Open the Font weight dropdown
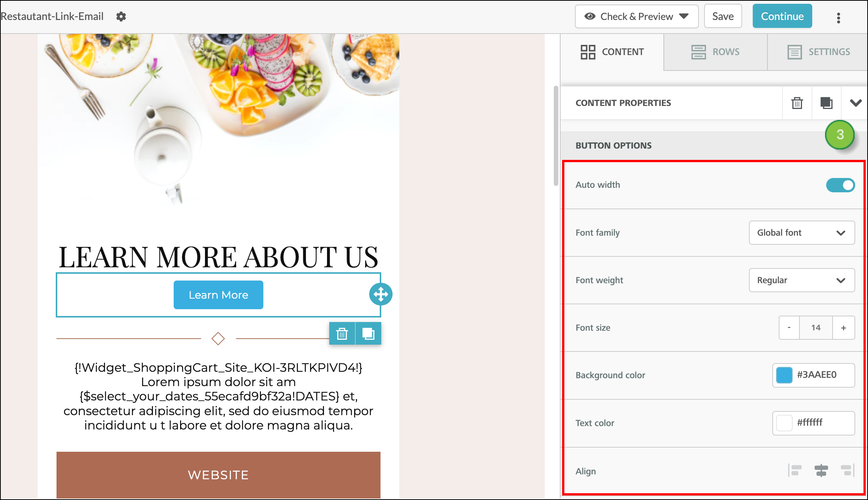Screen dimensions: 868x500 [x=802, y=280]
